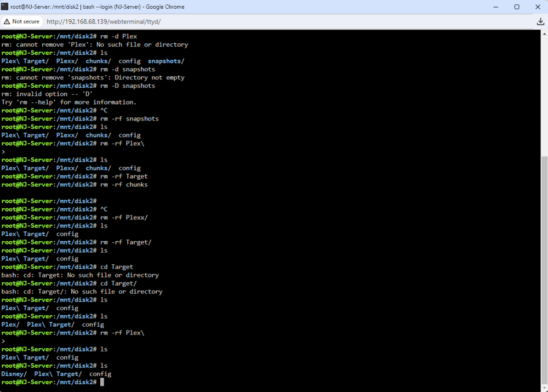
Task: Click the terminal icon in the title bar
Action: click(4, 7)
